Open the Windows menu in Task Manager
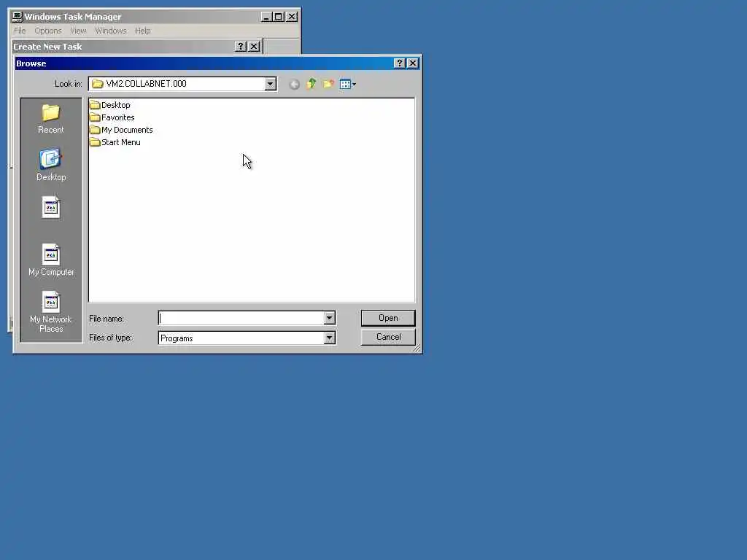This screenshot has width=747, height=560. (x=111, y=31)
